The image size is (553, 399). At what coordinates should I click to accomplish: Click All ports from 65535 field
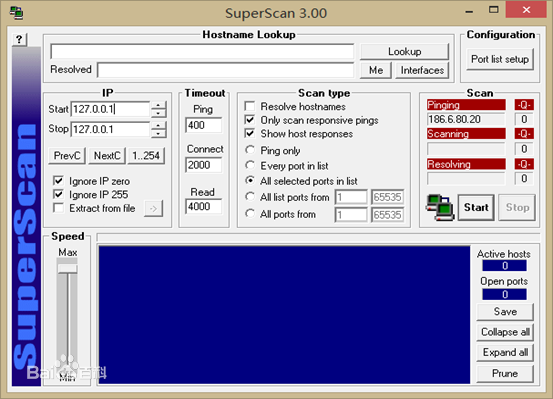tap(387, 215)
